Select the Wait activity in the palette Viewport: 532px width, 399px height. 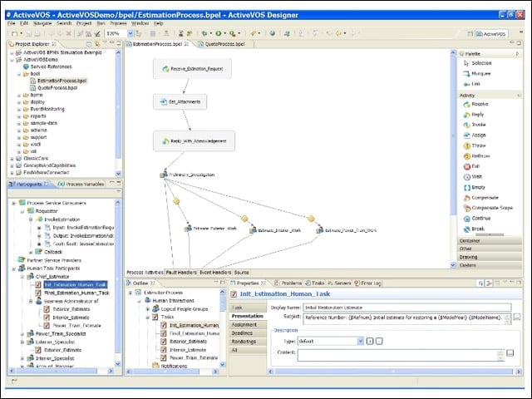pos(473,177)
